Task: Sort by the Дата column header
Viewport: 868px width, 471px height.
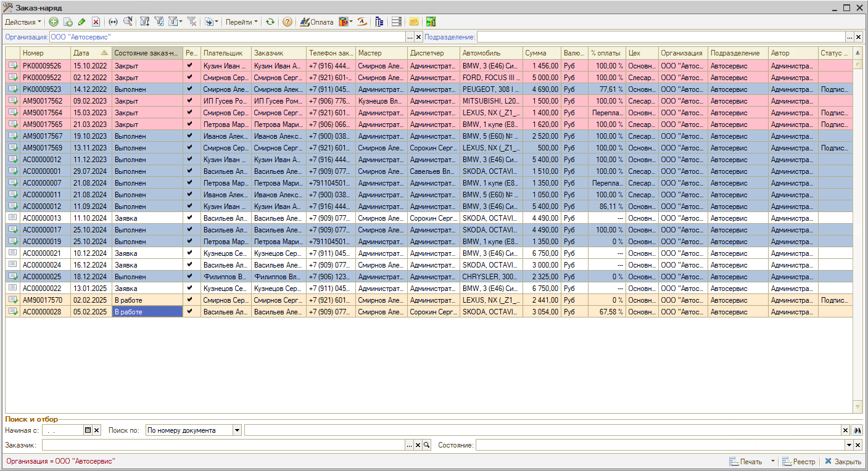Action: tap(91, 53)
